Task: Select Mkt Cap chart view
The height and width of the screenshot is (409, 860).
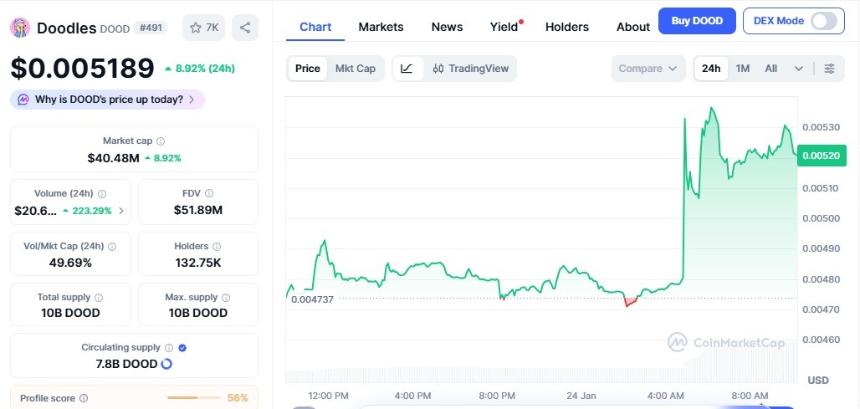Action: (355, 69)
